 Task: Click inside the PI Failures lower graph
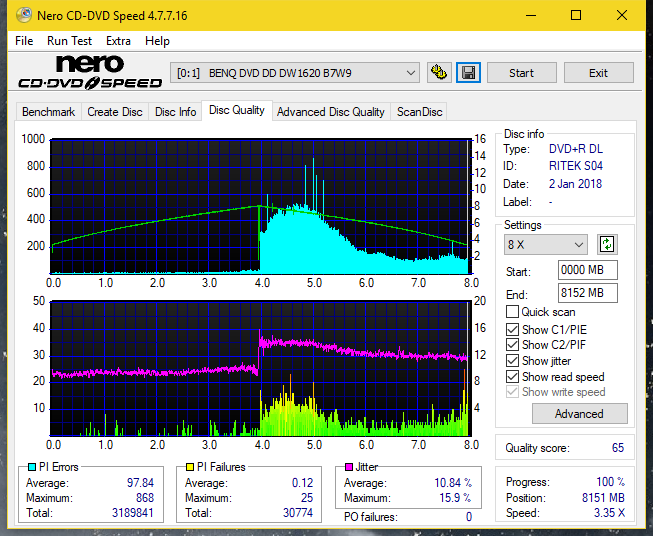(260, 368)
